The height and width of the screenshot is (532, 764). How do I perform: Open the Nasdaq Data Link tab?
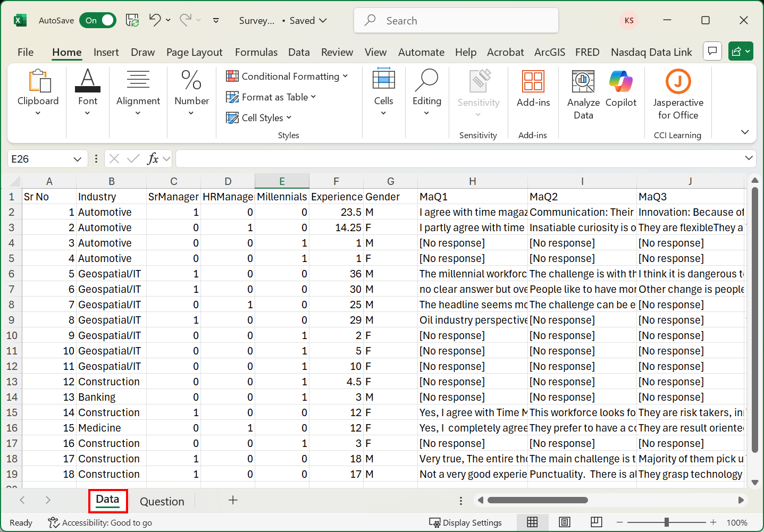pyautogui.click(x=651, y=52)
